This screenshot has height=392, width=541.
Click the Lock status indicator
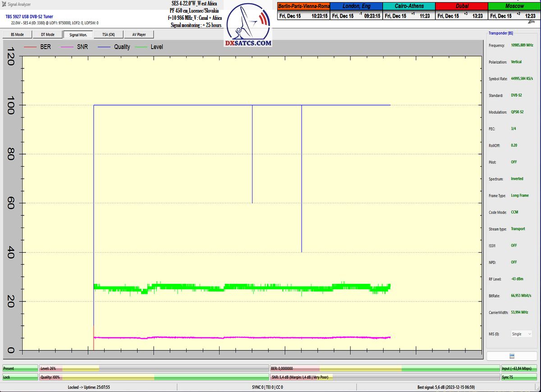(20, 377)
